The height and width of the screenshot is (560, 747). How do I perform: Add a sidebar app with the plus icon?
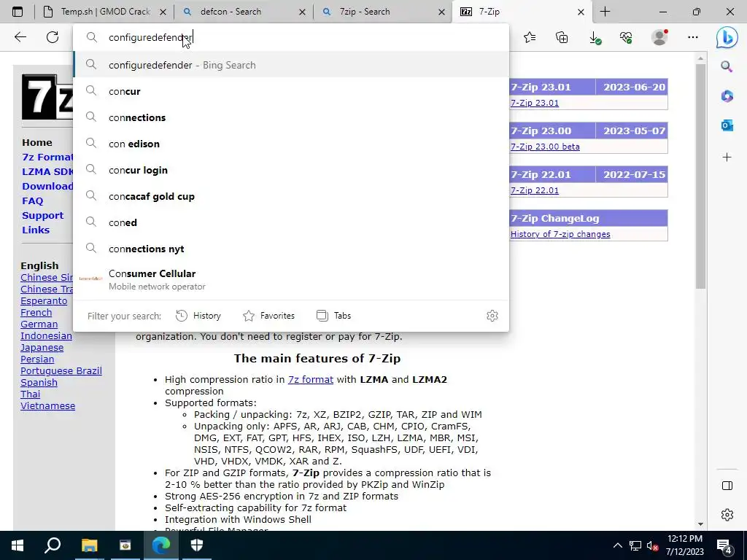click(727, 157)
